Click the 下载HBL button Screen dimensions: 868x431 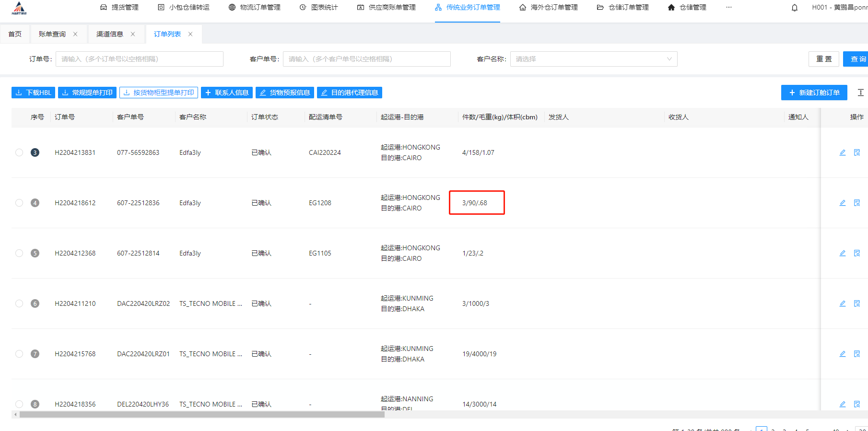tap(33, 93)
